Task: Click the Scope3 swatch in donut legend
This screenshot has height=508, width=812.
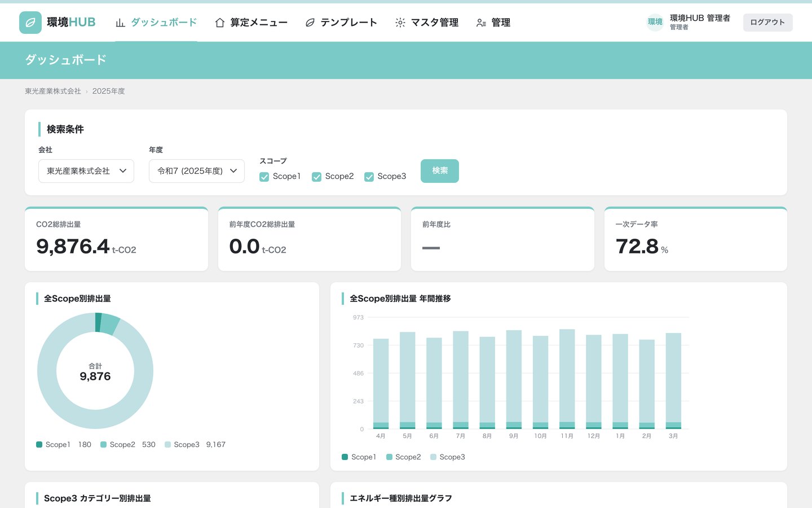Action: [168, 445]
